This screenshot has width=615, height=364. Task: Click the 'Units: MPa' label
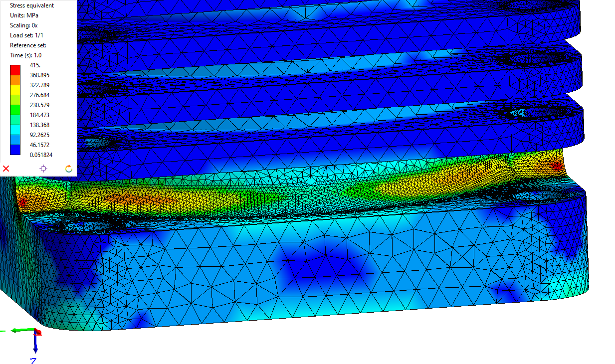(24, 15)
